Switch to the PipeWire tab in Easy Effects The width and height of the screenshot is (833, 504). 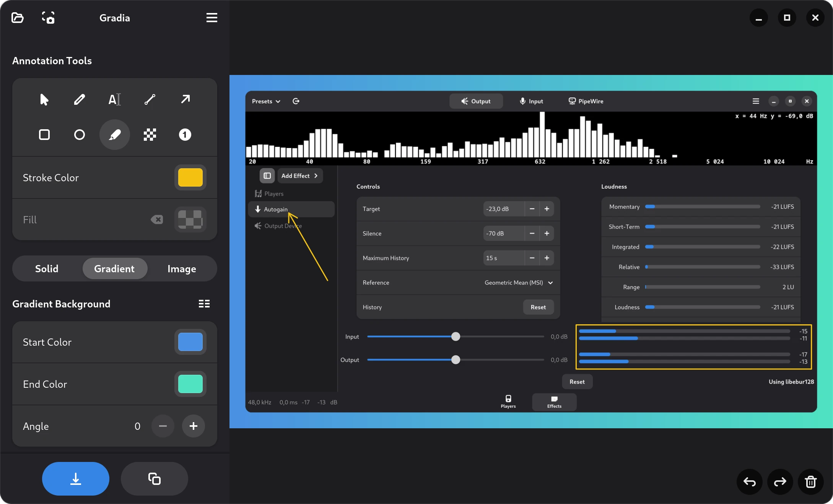point(586,101)
